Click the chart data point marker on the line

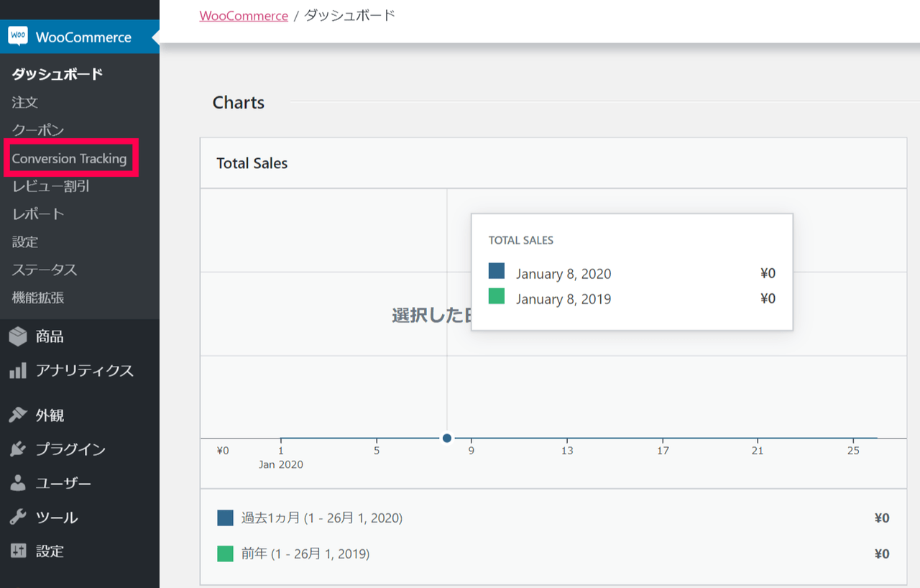pos(447,438)
